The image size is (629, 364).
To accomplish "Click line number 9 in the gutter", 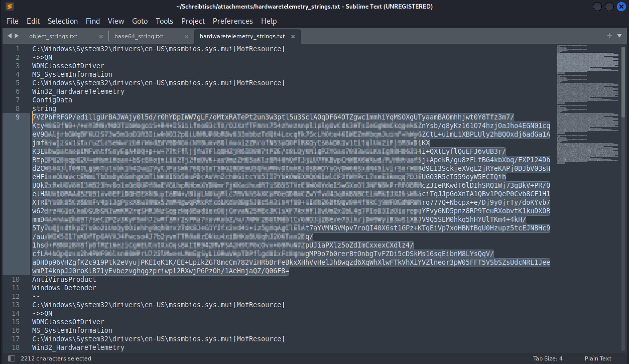I will (17, 117).
